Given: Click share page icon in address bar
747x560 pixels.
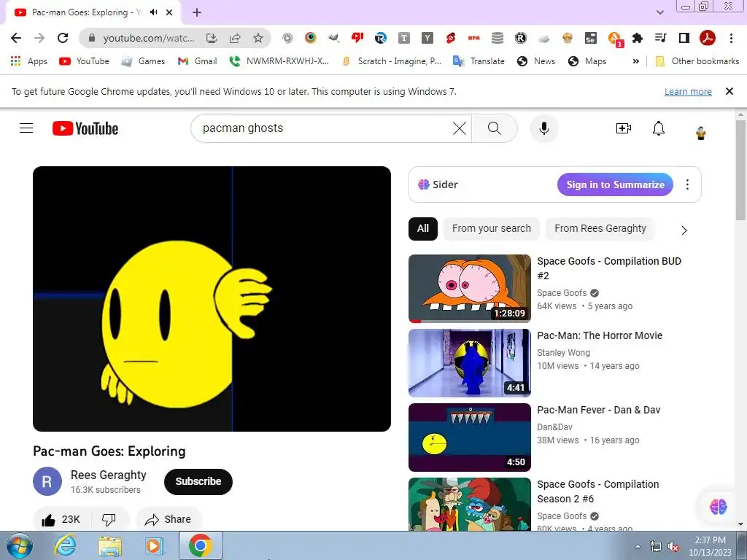Looking at the screenshot, I should coord(235,38).
